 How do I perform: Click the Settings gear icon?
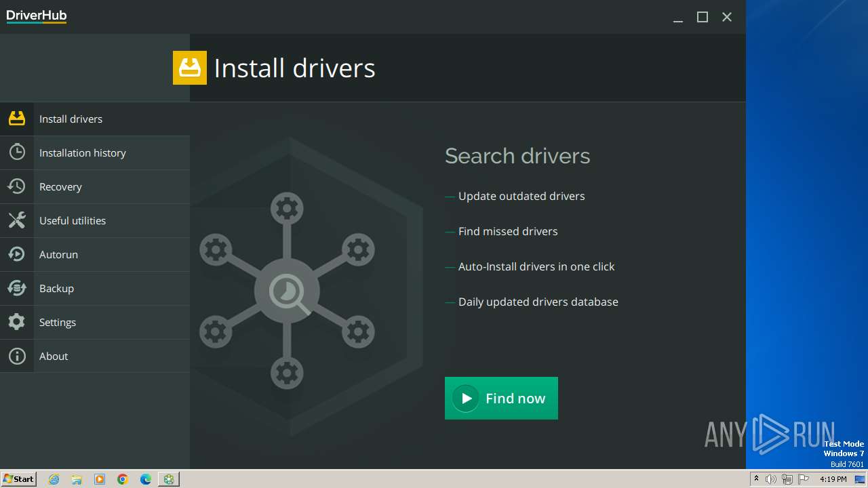click(x=17, y=322)
